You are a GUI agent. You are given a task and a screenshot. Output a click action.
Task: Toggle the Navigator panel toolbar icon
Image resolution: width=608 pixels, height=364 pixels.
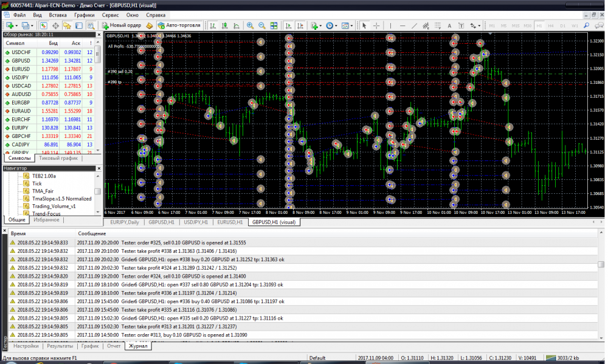67,26
